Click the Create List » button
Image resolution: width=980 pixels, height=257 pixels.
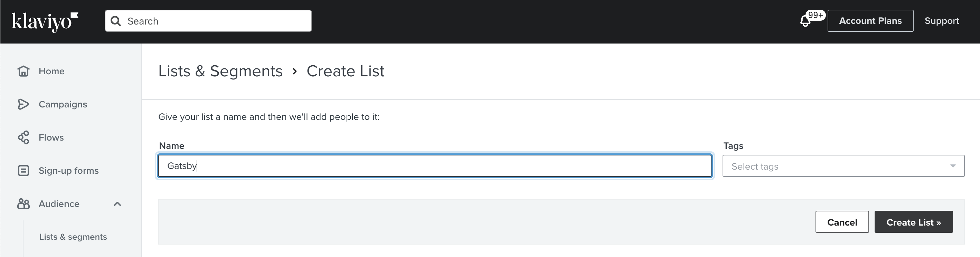pos(913,222)
